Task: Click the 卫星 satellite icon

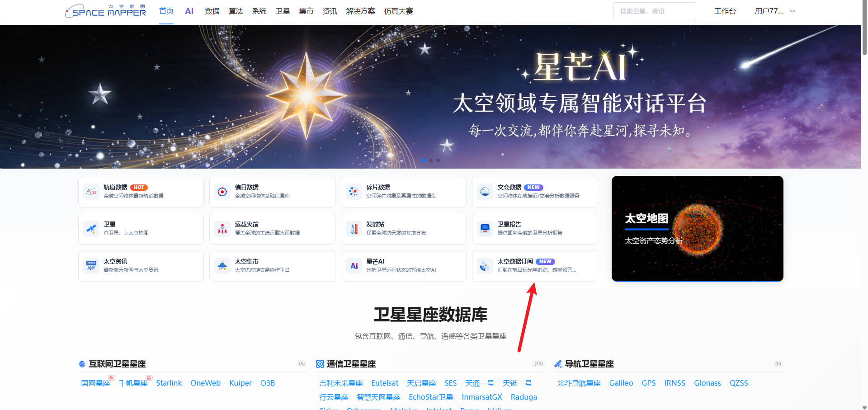Action: click(91, 229)
